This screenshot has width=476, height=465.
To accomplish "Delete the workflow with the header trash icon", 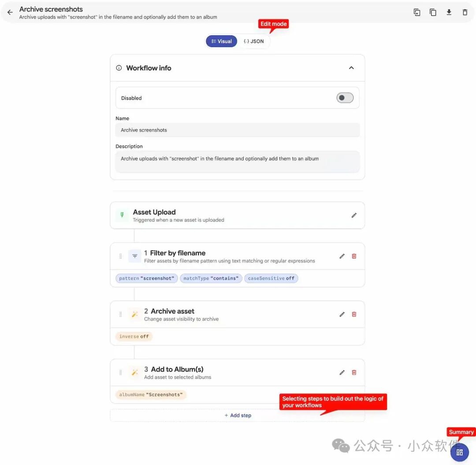I will [465, 12].
